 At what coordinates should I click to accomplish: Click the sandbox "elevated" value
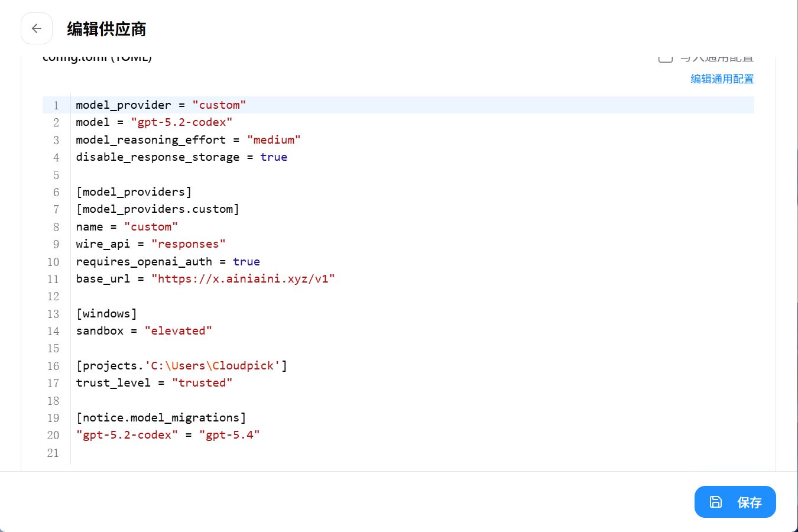tap(178, 331)
